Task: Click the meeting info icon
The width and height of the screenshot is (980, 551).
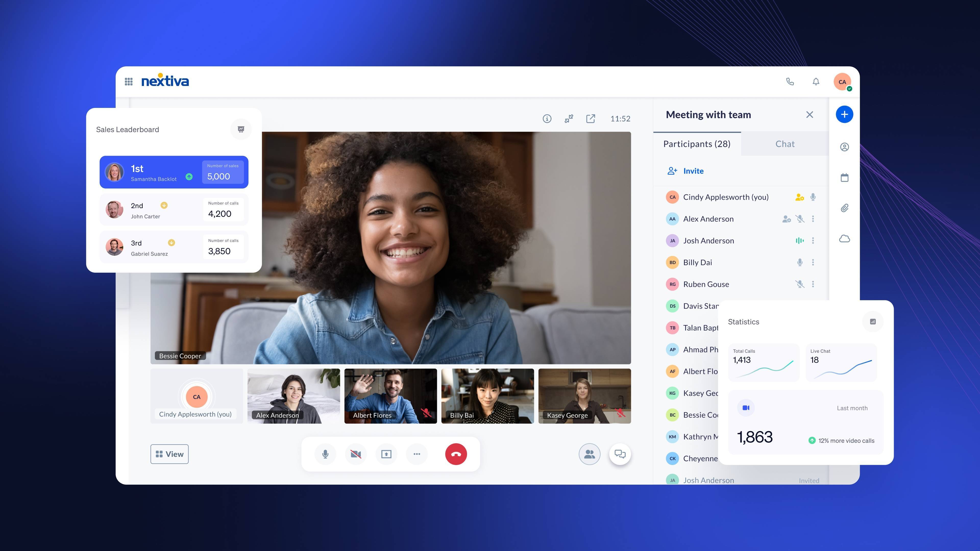Action: click(x=547, y=119)
